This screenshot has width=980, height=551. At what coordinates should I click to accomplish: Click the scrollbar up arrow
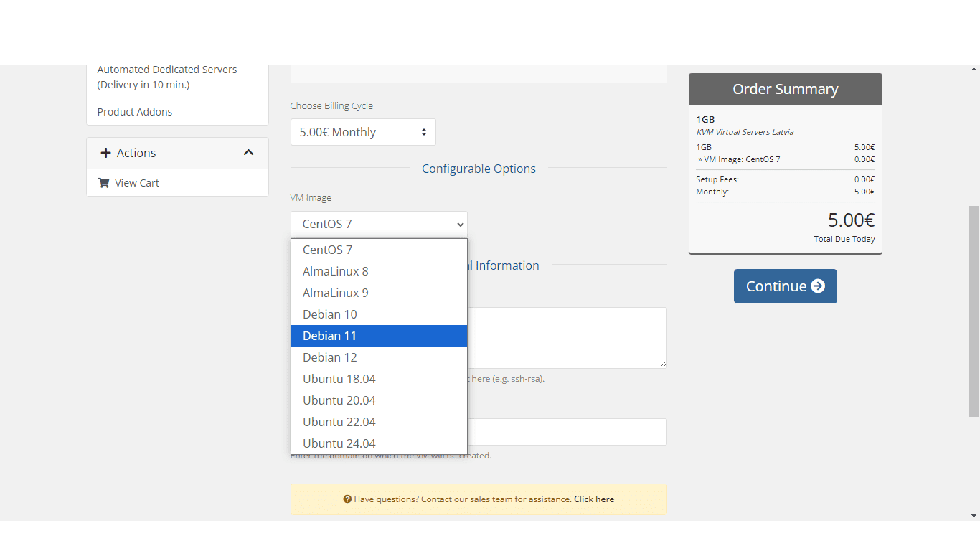point(974,70)
